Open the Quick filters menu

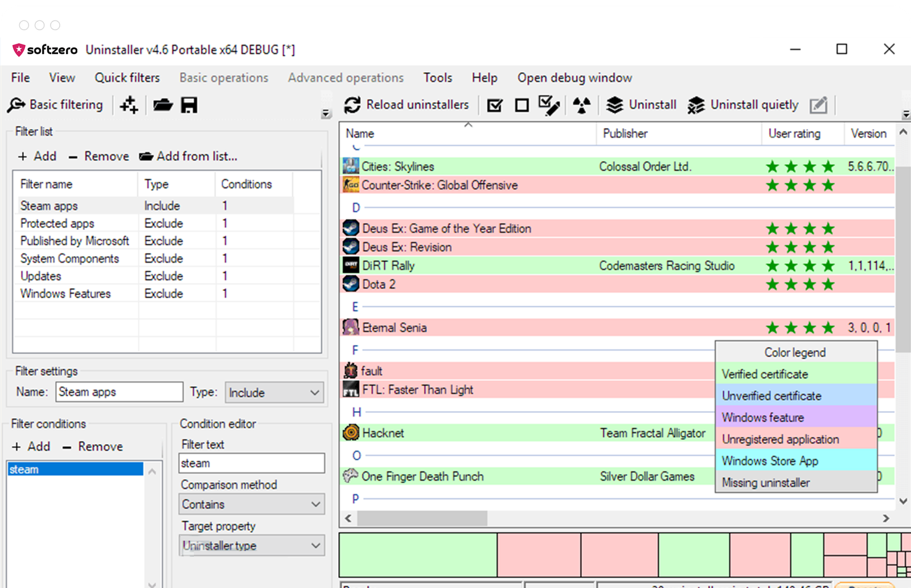click(127, 77)
